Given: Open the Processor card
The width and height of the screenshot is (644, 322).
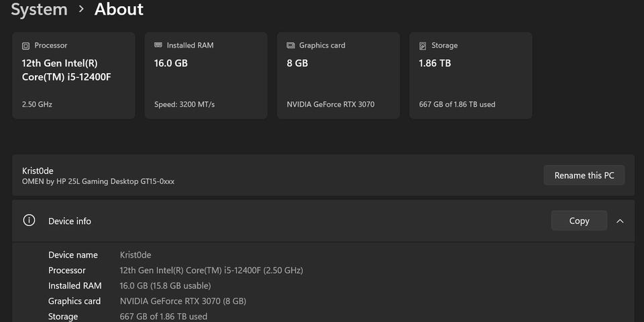Looking at the screenshot, I should 74,76.
